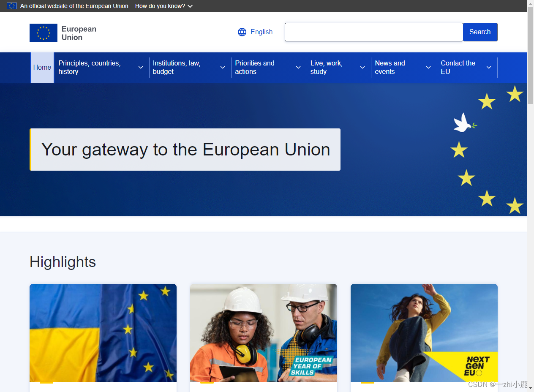The image size is (534, 392).
Task: Expand chevron beside 'Contact the EU'
Action: pos(489,68)
